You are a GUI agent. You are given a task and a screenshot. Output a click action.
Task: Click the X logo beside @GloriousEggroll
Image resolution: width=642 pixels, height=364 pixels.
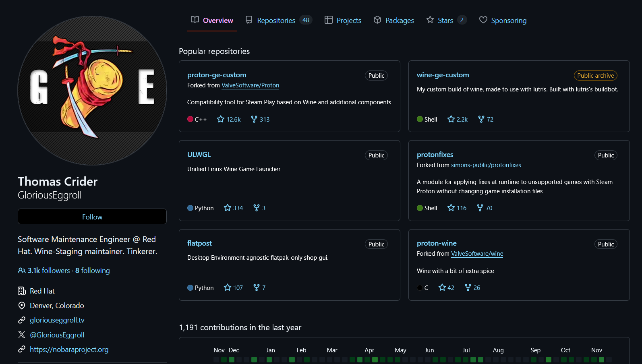click(22, 335)
